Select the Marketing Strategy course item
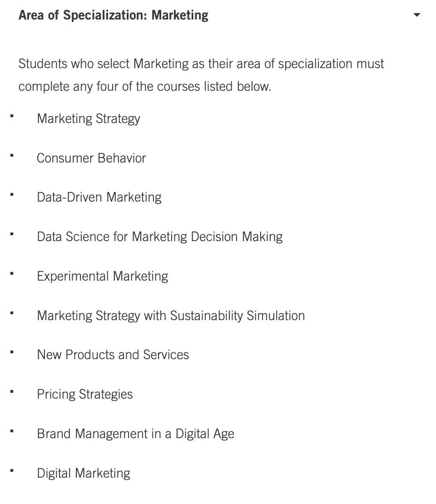 click(89, 119)
